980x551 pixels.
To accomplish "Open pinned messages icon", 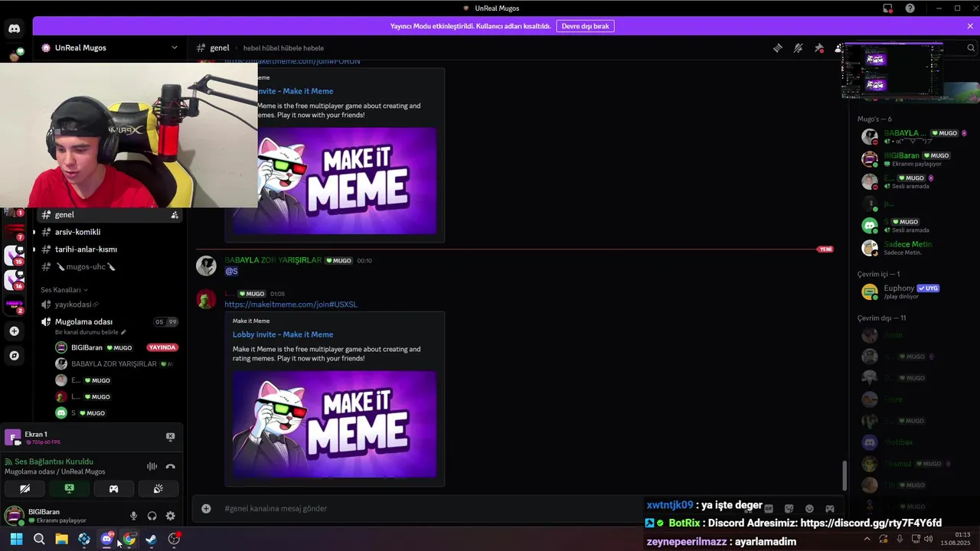I will click(x=819, y=47).
